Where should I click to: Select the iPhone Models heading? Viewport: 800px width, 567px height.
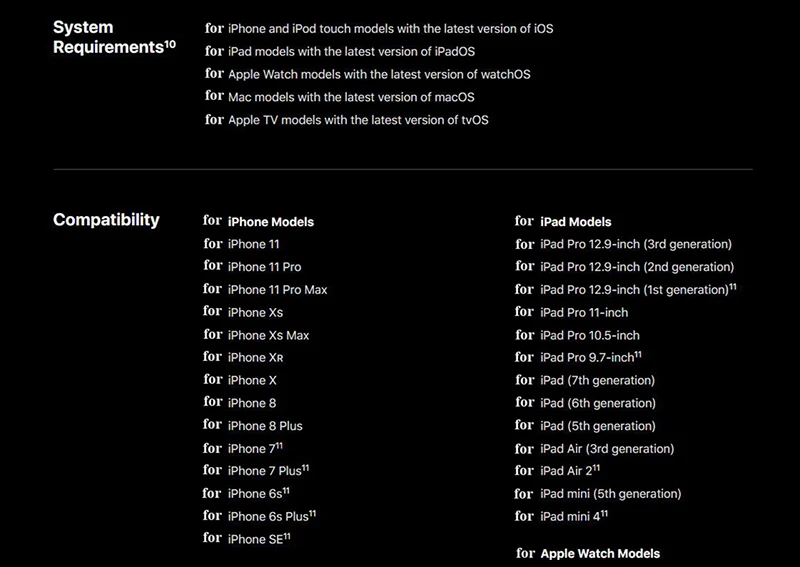click(x=270, y=222)
